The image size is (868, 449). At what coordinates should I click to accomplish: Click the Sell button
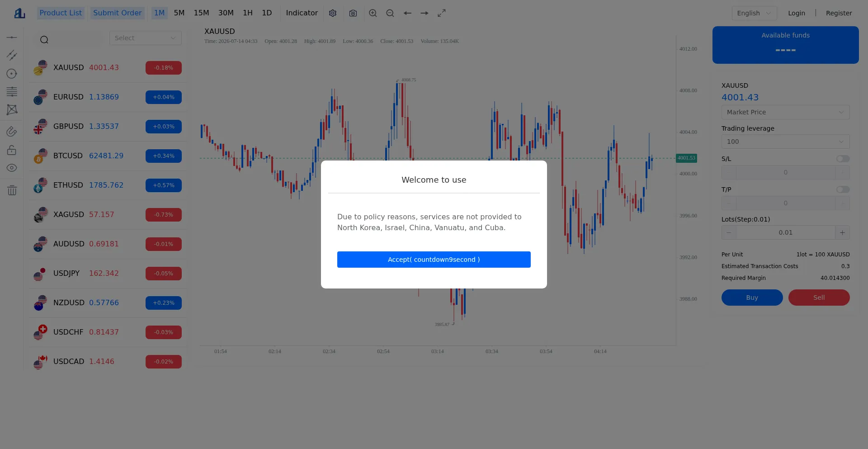pos(819,298)
